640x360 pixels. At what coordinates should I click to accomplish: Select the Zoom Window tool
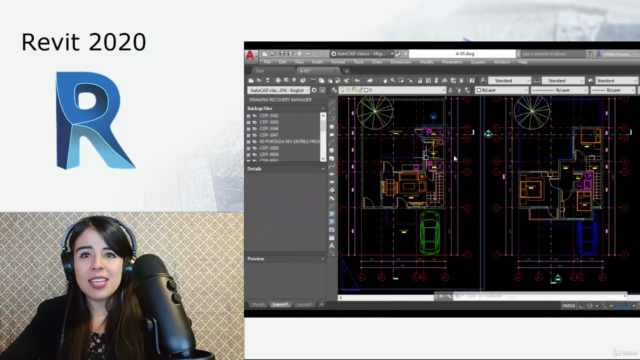(401, 80)
